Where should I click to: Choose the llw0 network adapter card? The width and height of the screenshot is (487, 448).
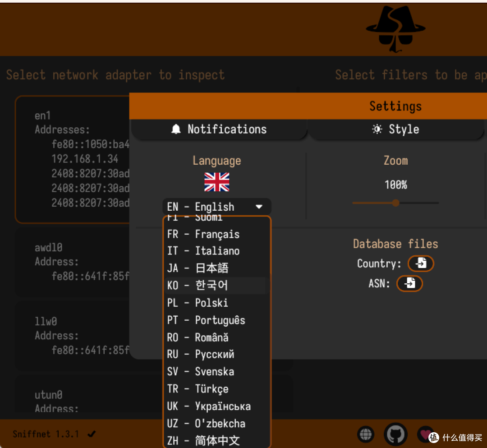click(x=72, y=336)
